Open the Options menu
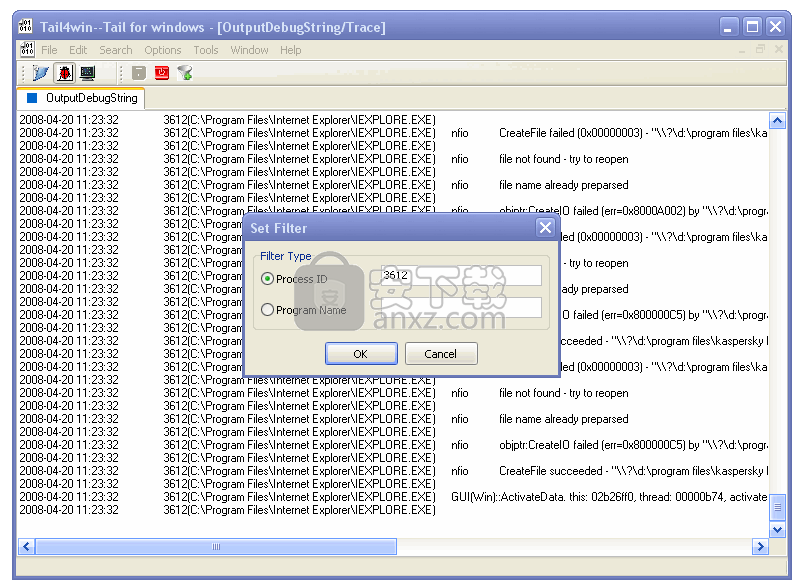 pyautogui.click(x=163, y=50)
